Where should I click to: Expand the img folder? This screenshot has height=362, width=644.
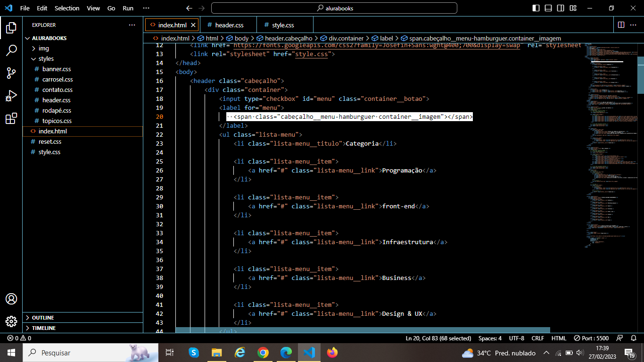(83, 49)
